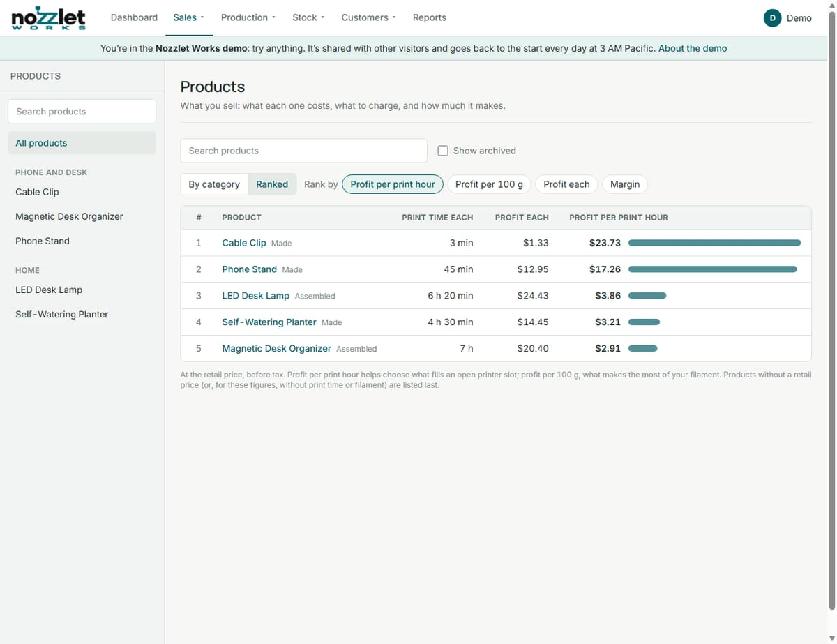Switch to the By category view
The width and height of the screenshot is (837, 644).
[x=214, y=184]
